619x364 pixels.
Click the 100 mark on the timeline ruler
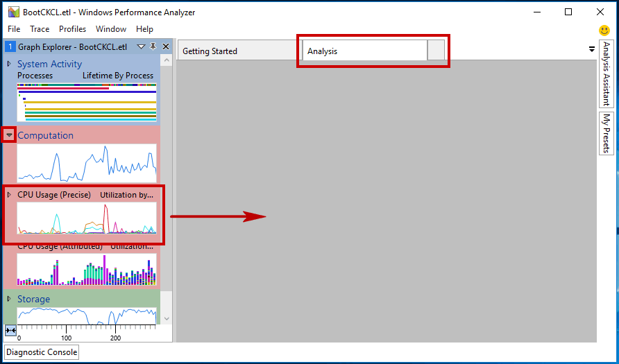pyautogui.click(x=67, y=338)
